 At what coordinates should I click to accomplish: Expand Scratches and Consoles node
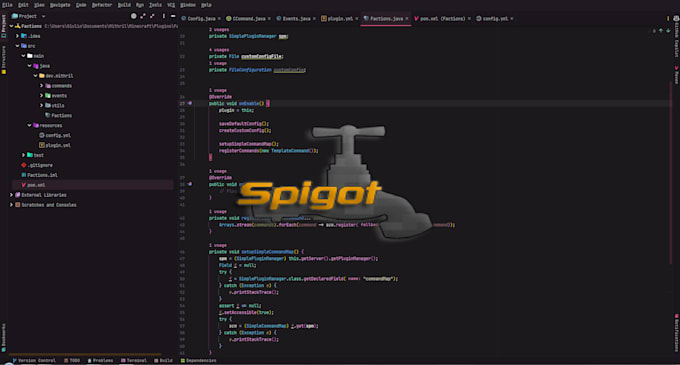pyautogui.click(x=11, y=205)
